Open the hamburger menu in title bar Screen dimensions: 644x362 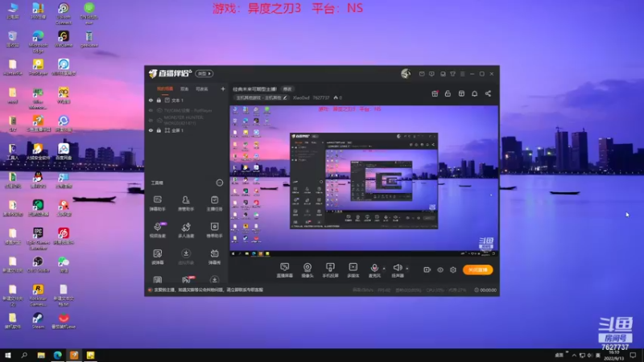462,74
